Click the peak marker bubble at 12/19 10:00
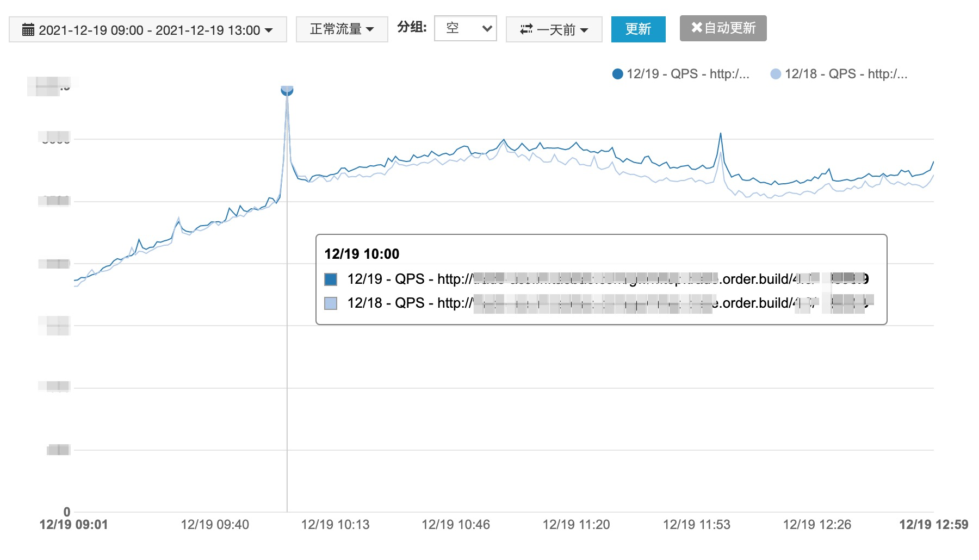The image size is (979, 560). tap(287, 91)
